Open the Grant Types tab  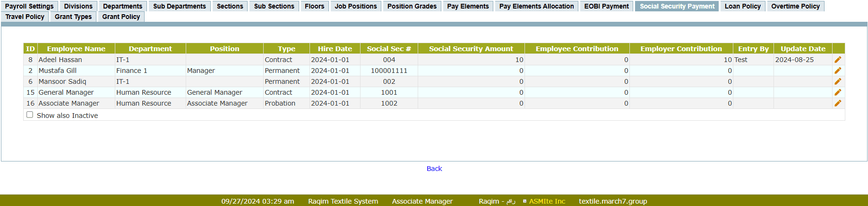pyautogui.click(x=73, y=17)
